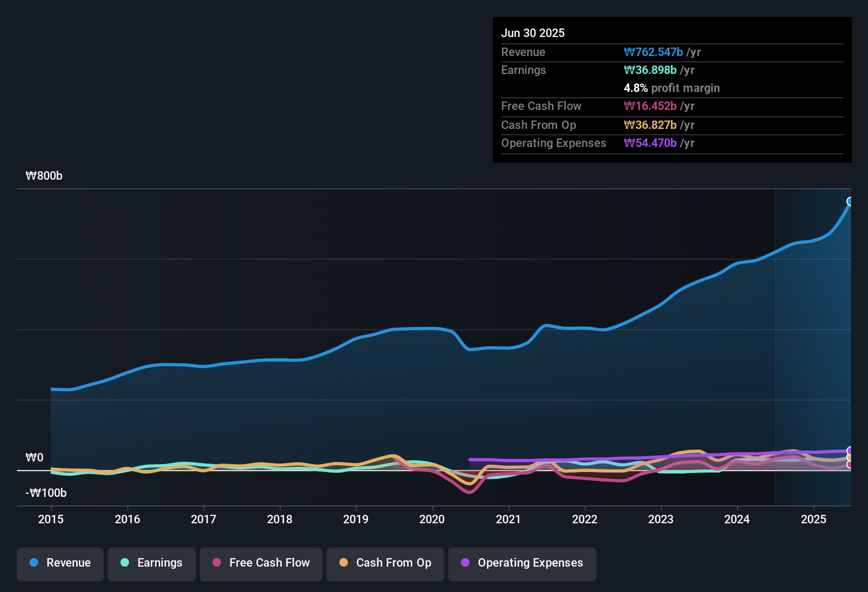
Task: Click the ₩762.547b revenue figure link
Action: 654,52
